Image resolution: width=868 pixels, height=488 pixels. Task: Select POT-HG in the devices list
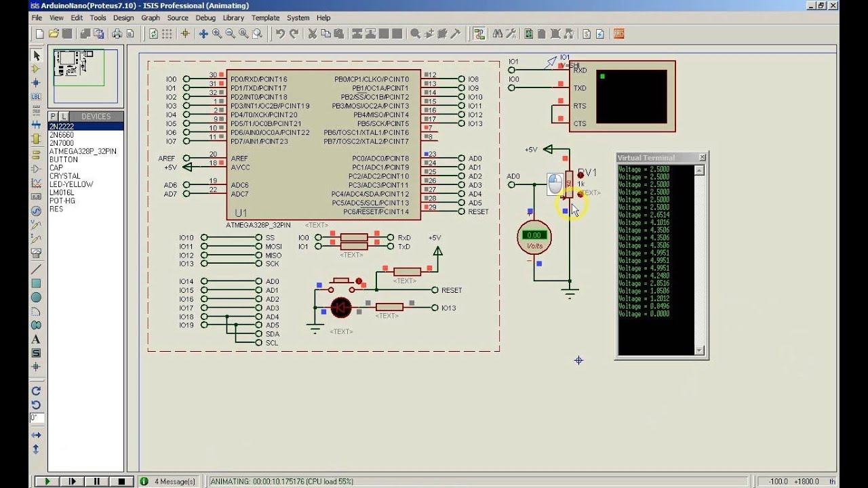[x=86, y=201]
